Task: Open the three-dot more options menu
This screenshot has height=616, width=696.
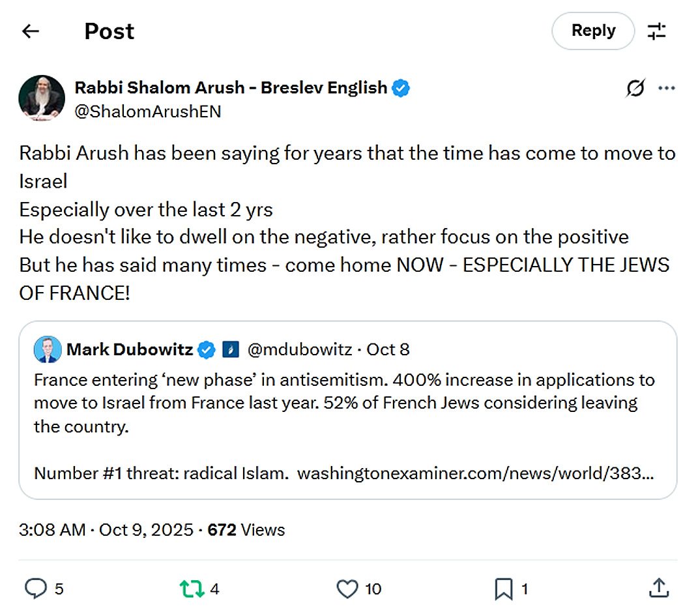Action: coord(667,88)
